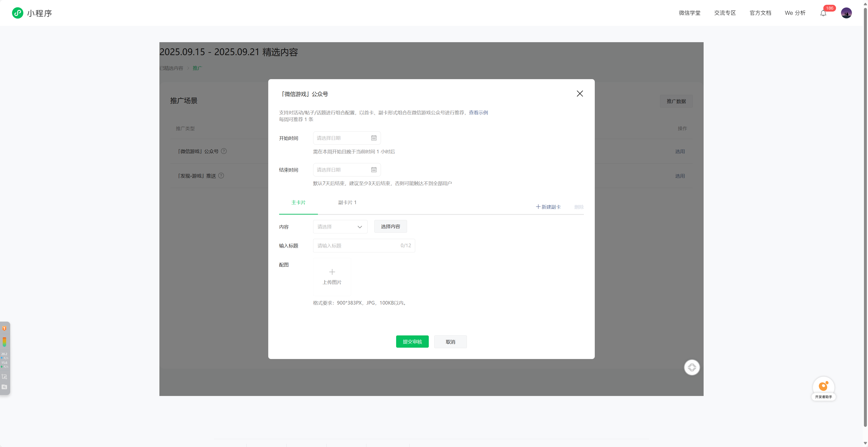The height and width of the screenshot is (447, 868).
Task: Click the screenshot crop icon in side widget
Action: (x=4, y=376)
